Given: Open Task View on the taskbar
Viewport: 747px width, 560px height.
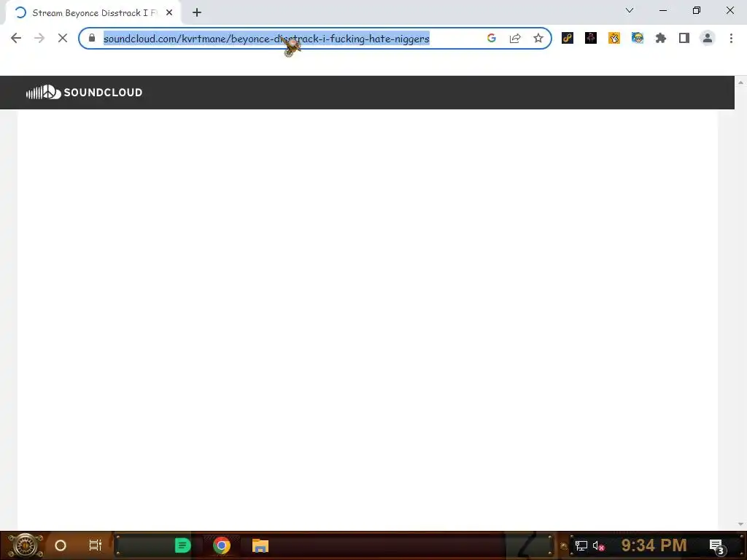Looking at the screenshot, I should click(96, 545).
